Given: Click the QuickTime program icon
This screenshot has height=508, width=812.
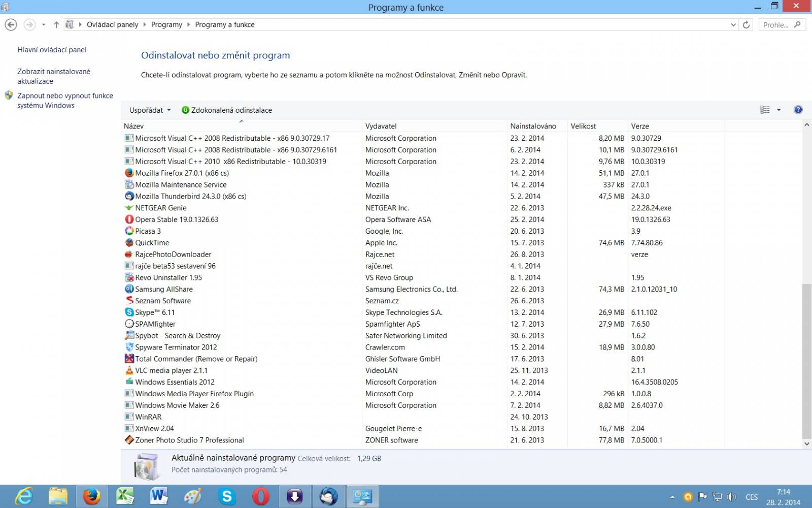Looking at the screenshot, I should 129,243.
